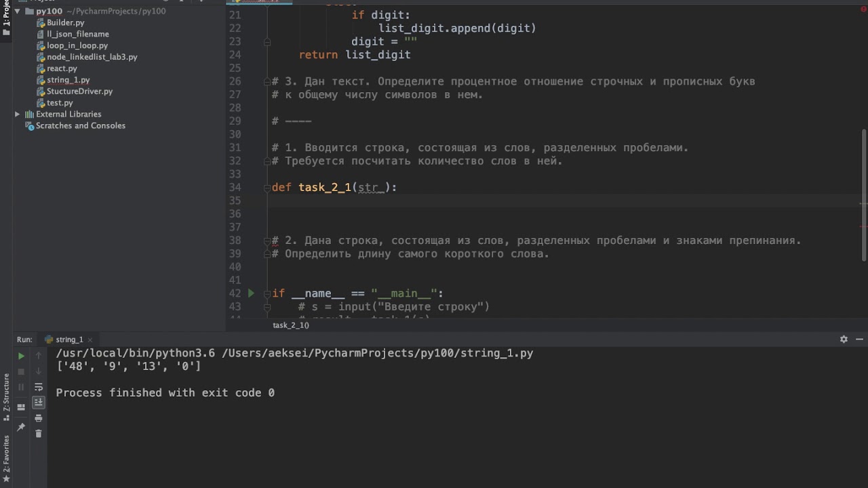Open Run panel settings gear
The width and height of the screenshot is (868, 488).
[x=844, y=340]
